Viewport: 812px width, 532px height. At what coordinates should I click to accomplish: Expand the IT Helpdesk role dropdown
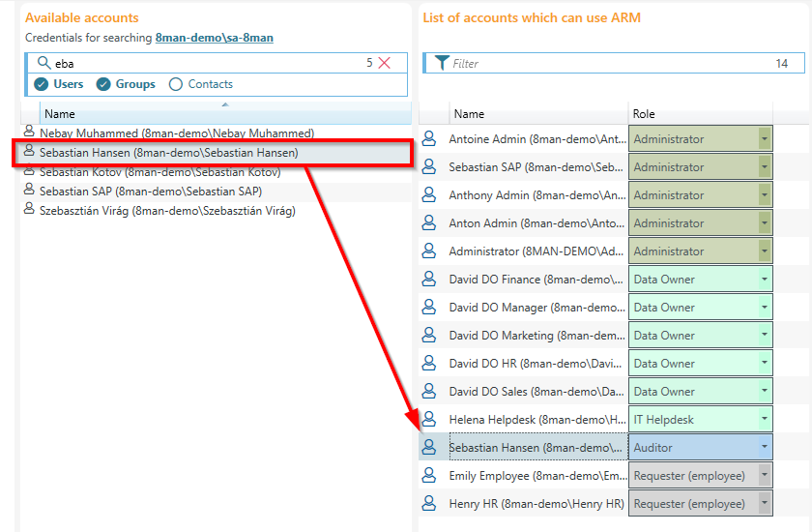point(765,420)
